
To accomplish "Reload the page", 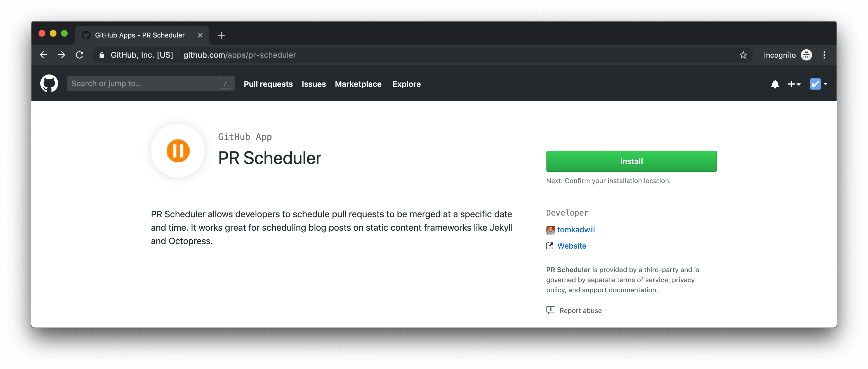I will [79, 55].
